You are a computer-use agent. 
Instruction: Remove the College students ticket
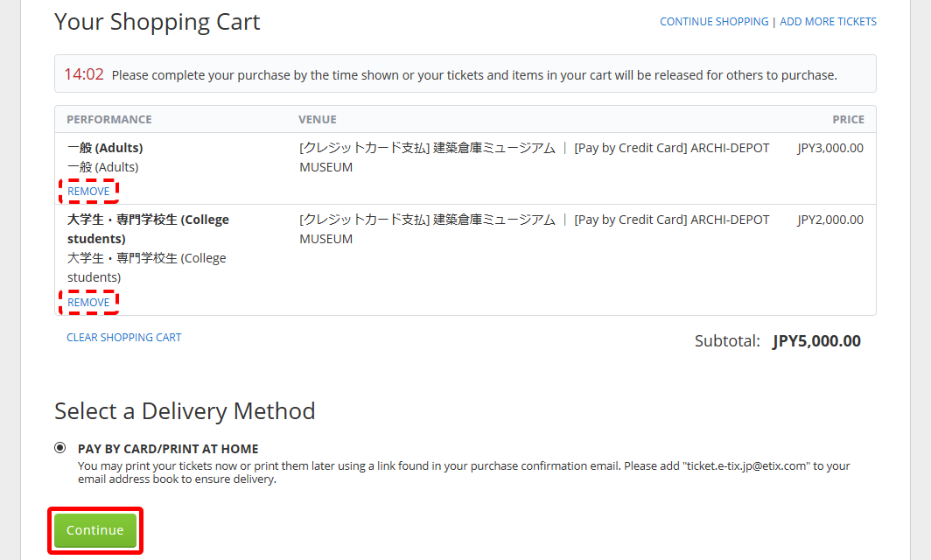[88, 303]
